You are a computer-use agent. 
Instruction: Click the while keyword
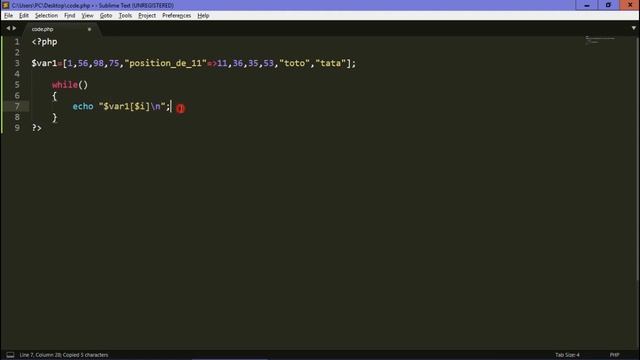point(65,85)
